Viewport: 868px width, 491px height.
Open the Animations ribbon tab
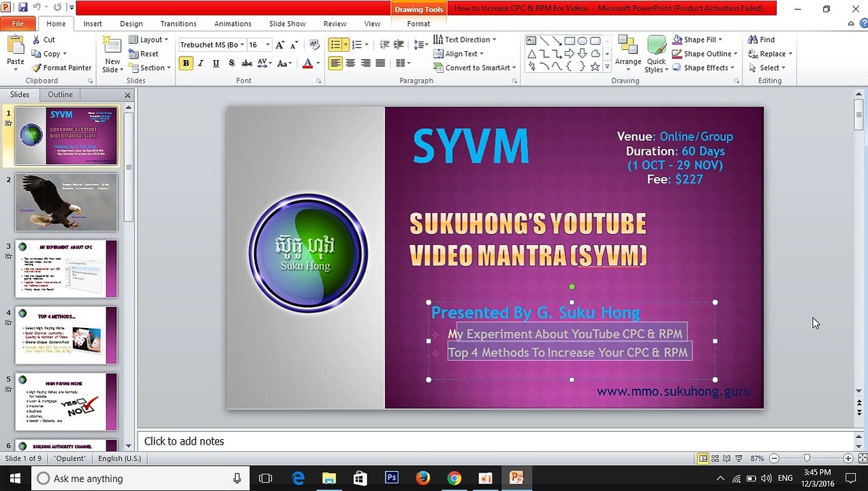click(233, 23)
